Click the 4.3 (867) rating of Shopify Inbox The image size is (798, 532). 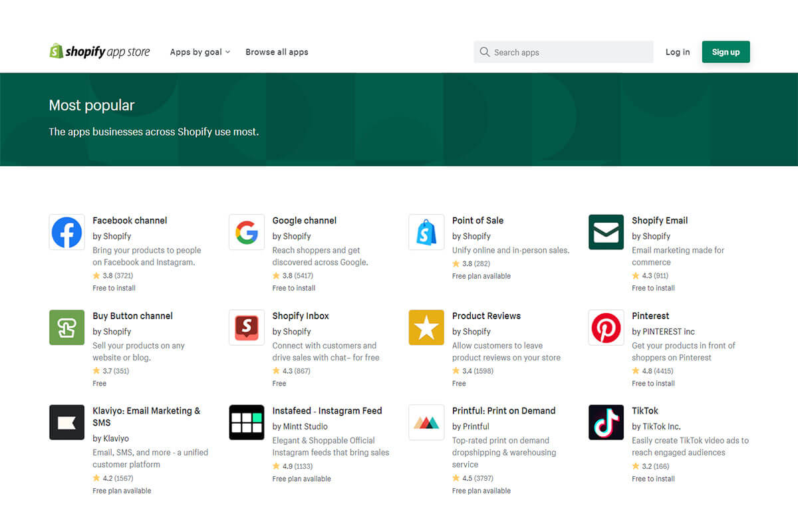tap(291, 370)
